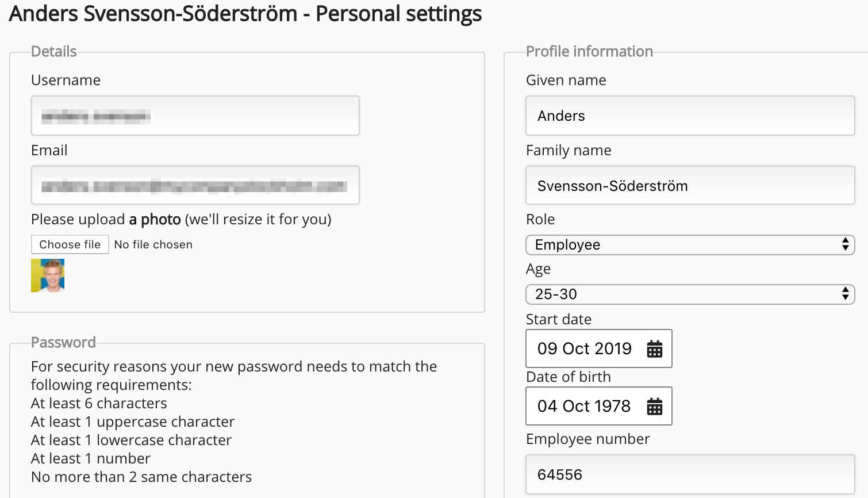
Task: Click the Email label text
Action: click(49, 151)
